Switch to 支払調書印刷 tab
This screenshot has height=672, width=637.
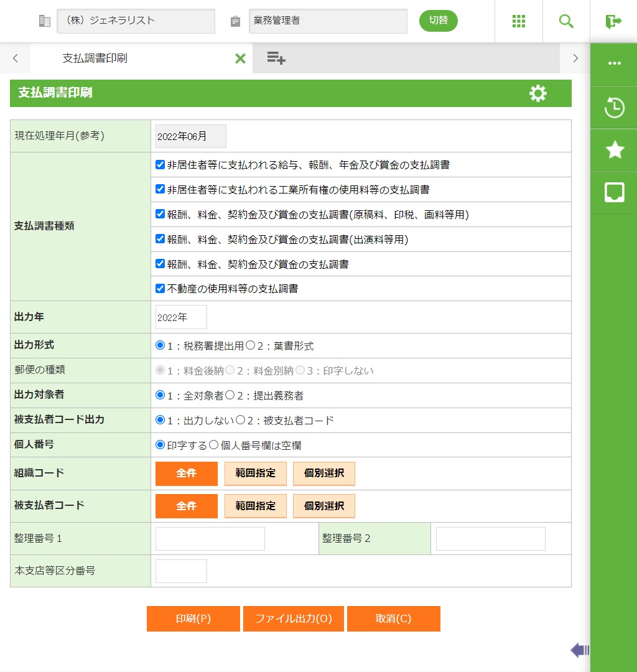click(95, 58)
